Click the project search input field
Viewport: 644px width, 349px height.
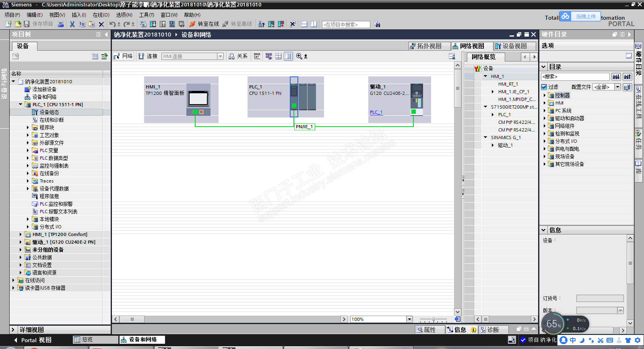click(x=346, y=25)
